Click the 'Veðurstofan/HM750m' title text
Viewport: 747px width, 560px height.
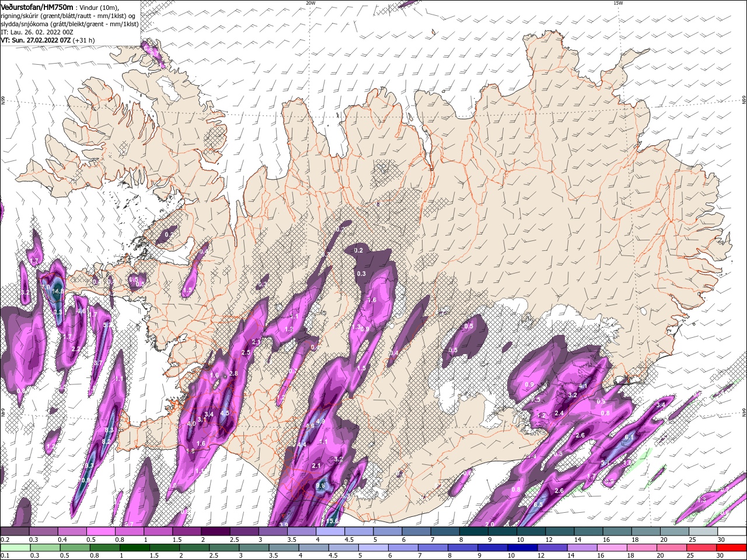(x=37, y=7)
